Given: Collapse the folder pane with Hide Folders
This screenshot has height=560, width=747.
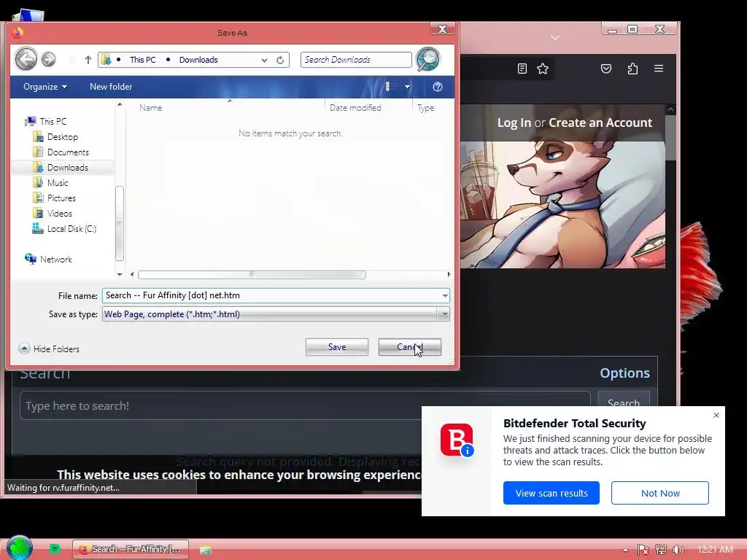Looking at the screenshot, I should [49, 349].
